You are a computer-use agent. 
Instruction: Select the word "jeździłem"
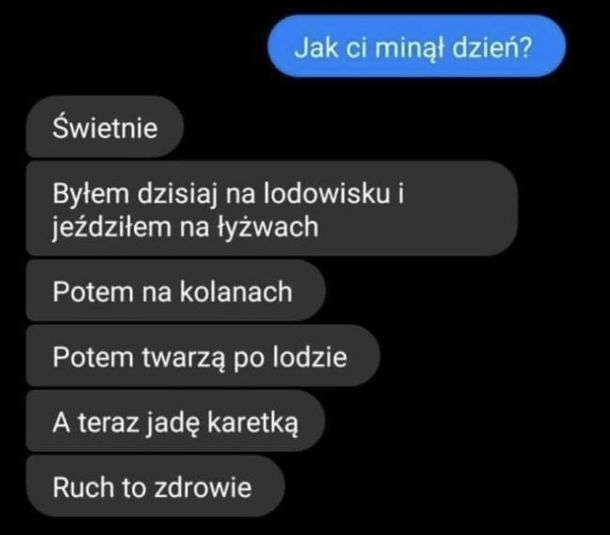pyautogui.click(x=112, y=227)
